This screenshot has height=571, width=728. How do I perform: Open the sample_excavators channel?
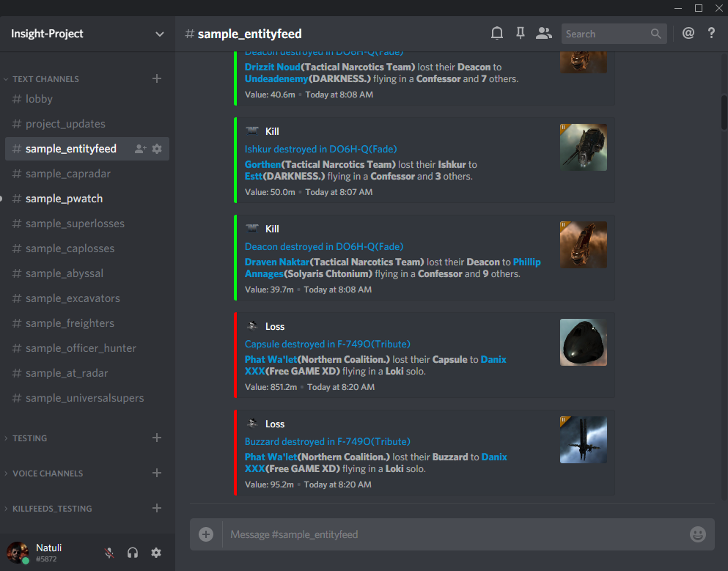coord(87,298)
